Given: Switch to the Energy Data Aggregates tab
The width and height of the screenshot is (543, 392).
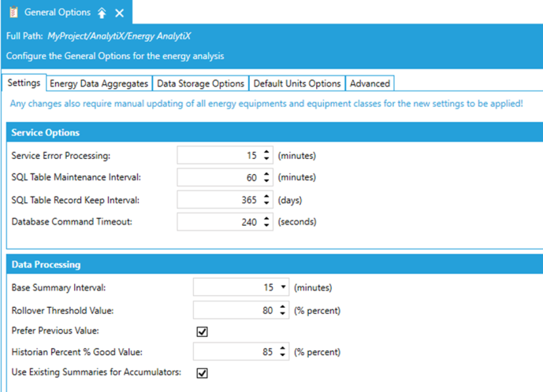Looking at the screenshot, I should pyautogui.click(x=99, y=83).
